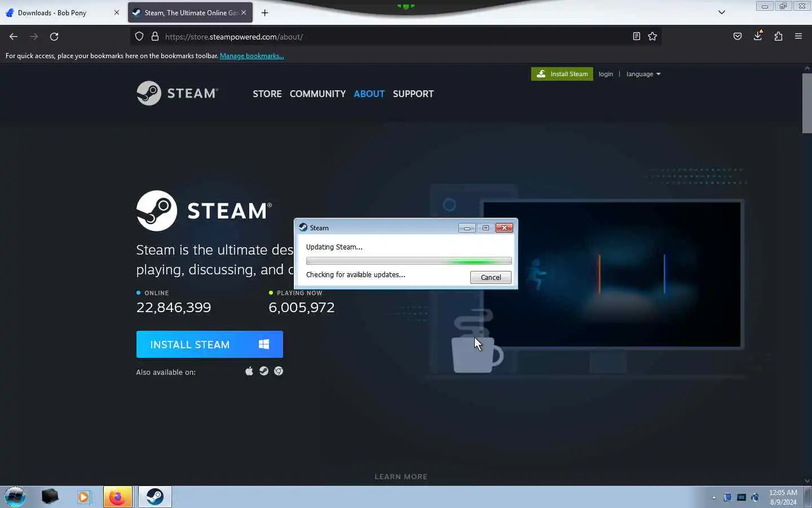This screenshot has width=812, height=508.
Task: Click the network icon in the system tray
Action: [x=742, y=497]
